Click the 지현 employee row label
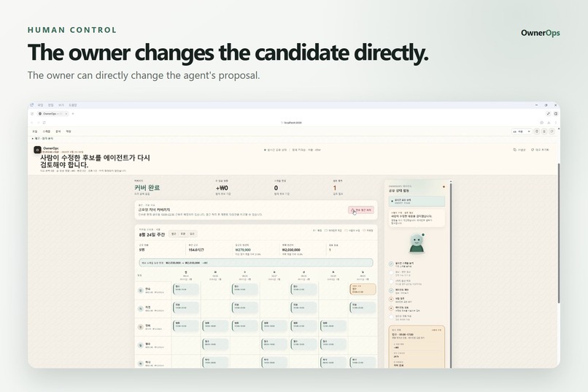588x392 pixels. point(152,309)
